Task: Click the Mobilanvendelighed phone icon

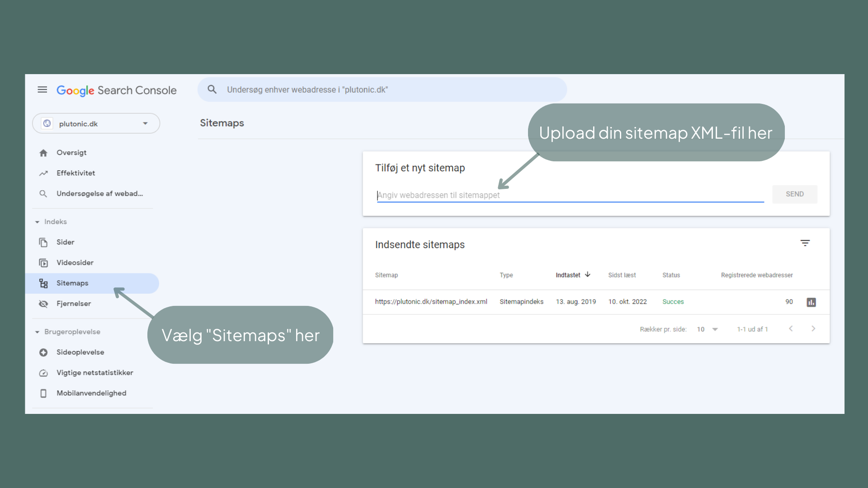Action: tap(43, 394)
